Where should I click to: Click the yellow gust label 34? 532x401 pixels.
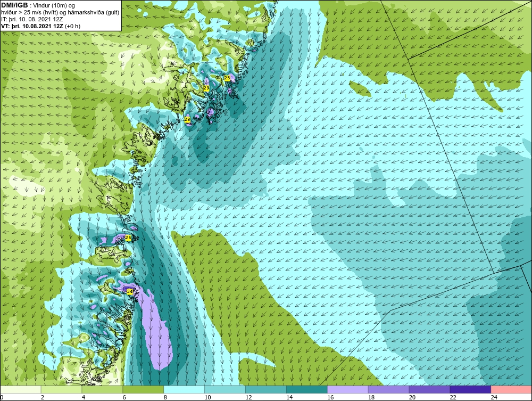click(130, 291)
